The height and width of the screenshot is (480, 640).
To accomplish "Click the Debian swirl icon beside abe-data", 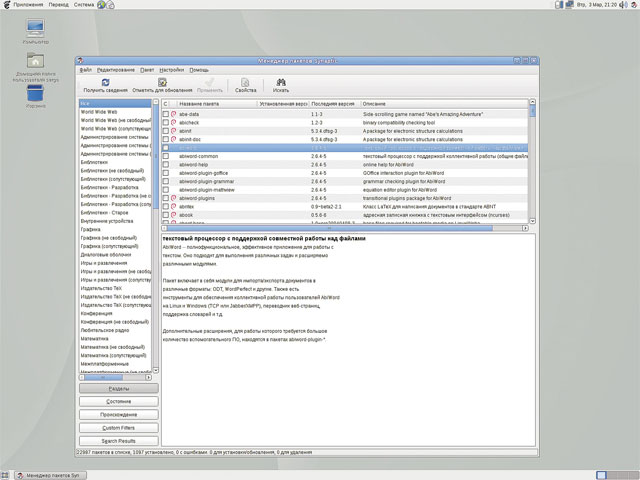I will 173,114.
